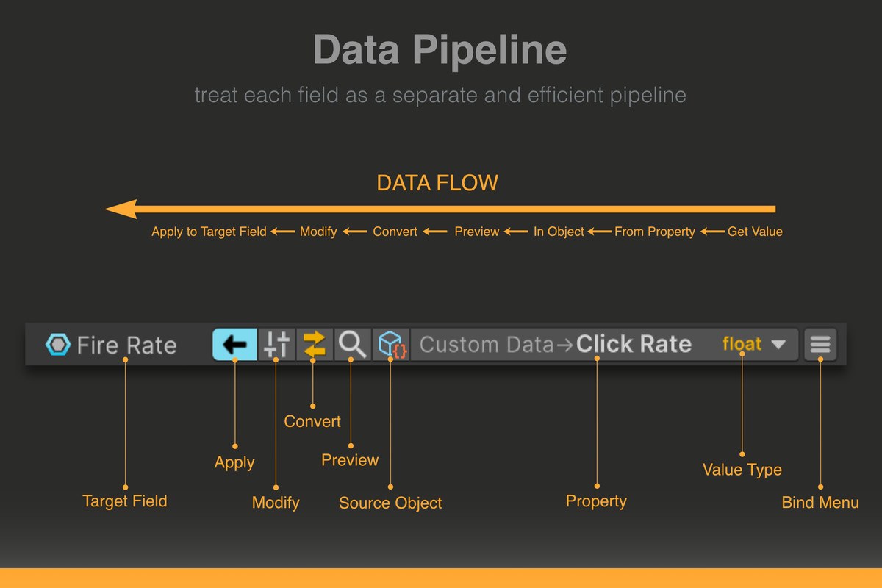Select the Source Object cube icon
882x588 pixels.
point(391,344)
